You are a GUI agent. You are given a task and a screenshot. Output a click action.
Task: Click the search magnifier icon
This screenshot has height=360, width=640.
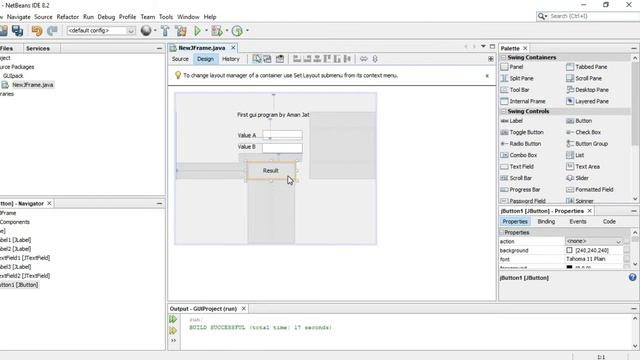coord(542,16)
